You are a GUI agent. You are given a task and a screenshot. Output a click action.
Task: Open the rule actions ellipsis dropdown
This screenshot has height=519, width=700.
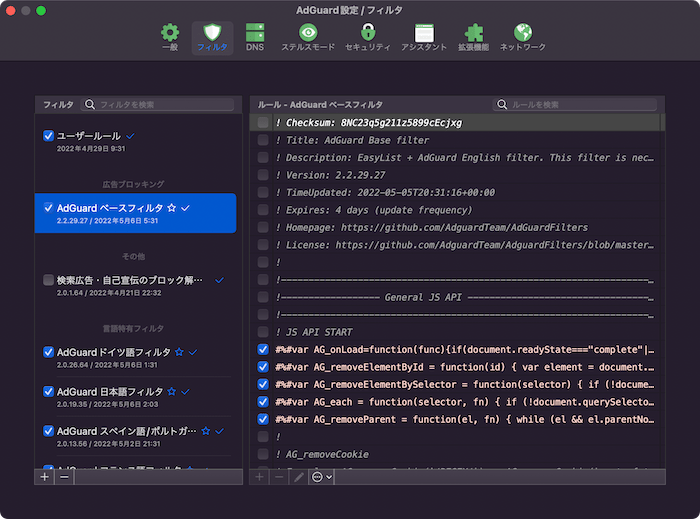tap(321, 477)
